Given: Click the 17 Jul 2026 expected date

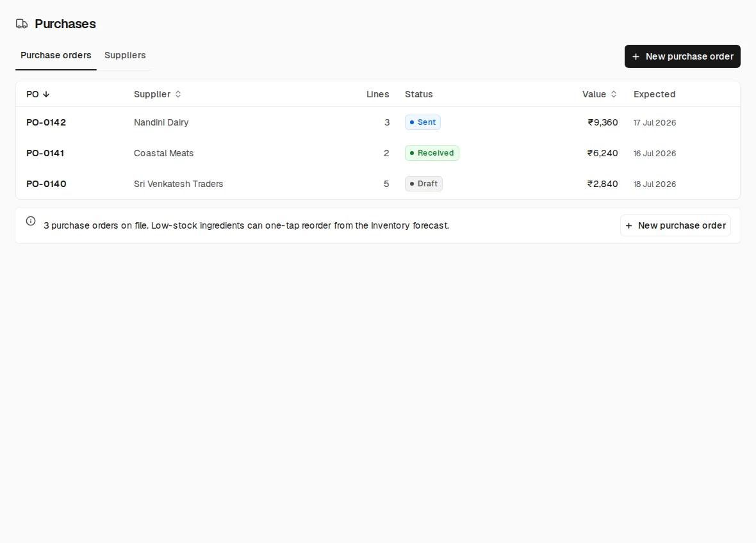Looking at the screenshot, I should coord(655,123).
